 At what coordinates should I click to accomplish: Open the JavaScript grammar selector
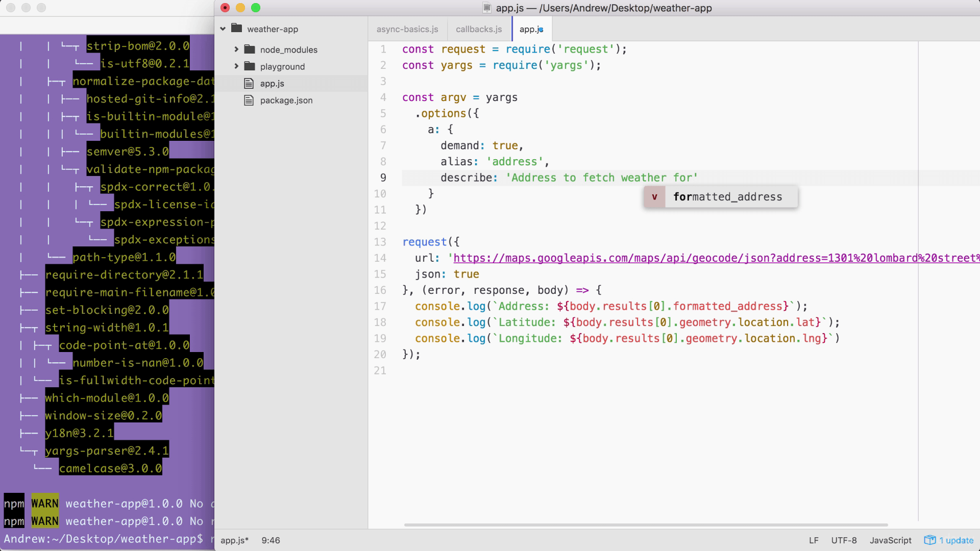click(x=891, y=540)
